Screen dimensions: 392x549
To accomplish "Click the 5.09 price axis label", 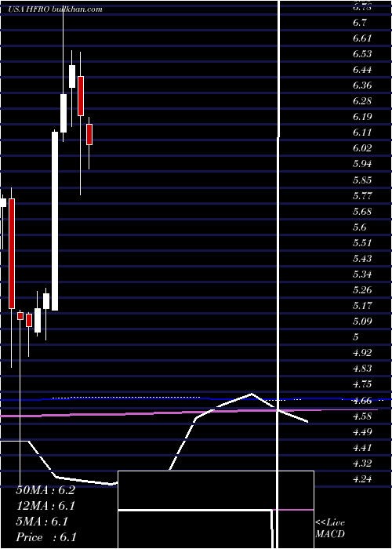I will [x=362, y=321].
